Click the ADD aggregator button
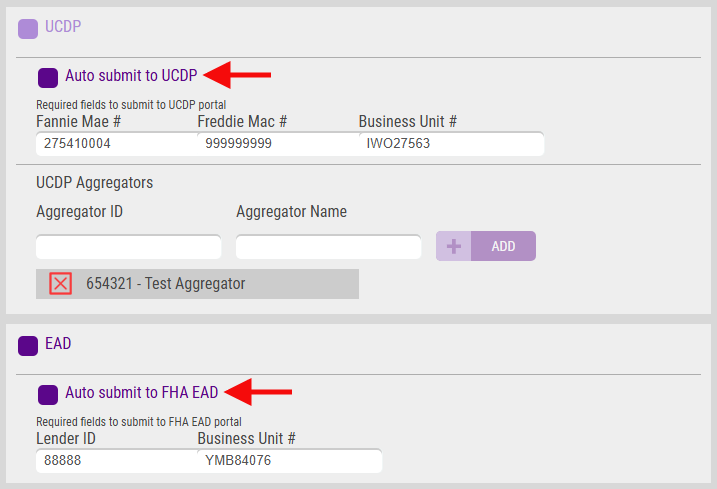717x489 pixels. (503, 246)
